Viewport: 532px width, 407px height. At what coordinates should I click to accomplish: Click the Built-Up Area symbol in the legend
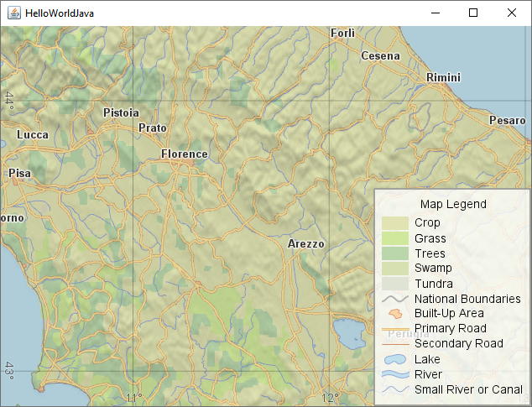click(x=394, y=314)
